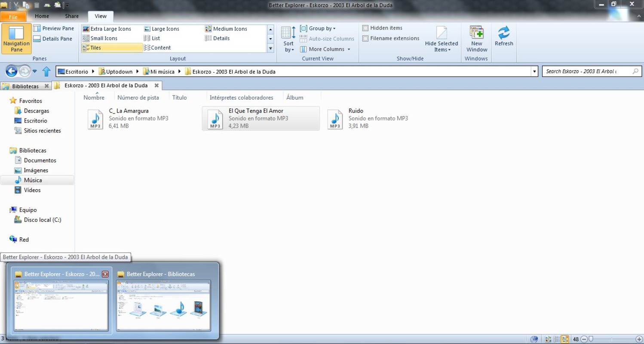Click the status bar disk pie chart icon
The image size is (644, 344).
[x=534, y=339]
